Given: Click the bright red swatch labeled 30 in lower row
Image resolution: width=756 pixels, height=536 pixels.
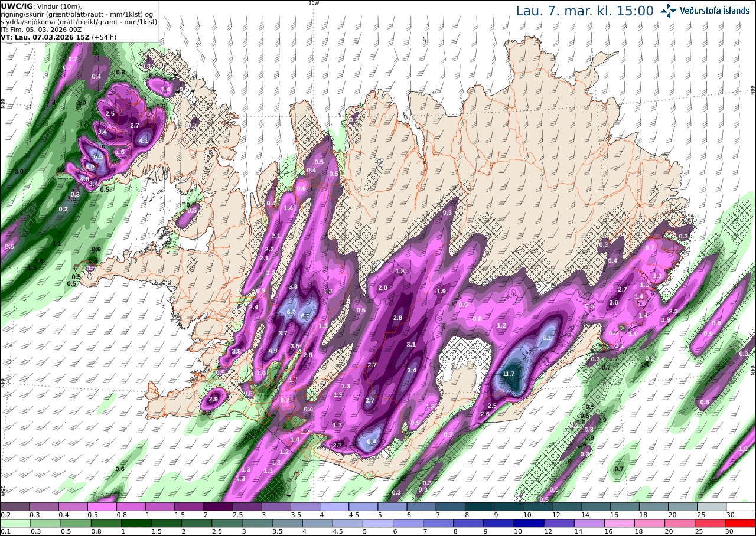Looking at the screenshot, I should click(x=741, y=523).
